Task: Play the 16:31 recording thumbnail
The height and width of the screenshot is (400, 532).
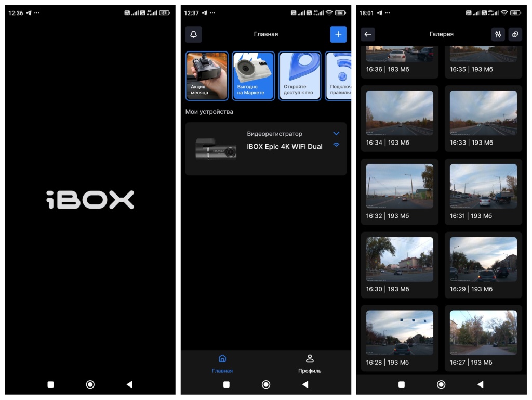Action: click(x=483, y=186)
